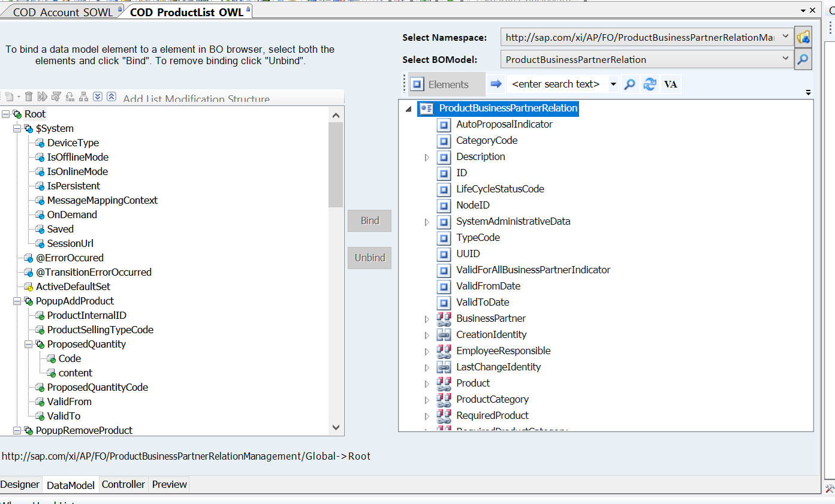Viewport: 835px width, 504px height.
Task: Switch to the Designer tab
Action: tap(20, 484)
